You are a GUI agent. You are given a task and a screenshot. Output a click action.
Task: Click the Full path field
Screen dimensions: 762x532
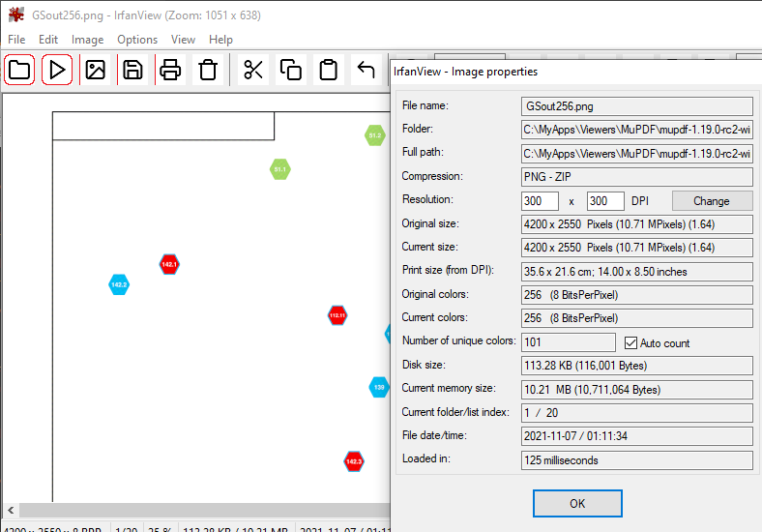coord(637,154)
